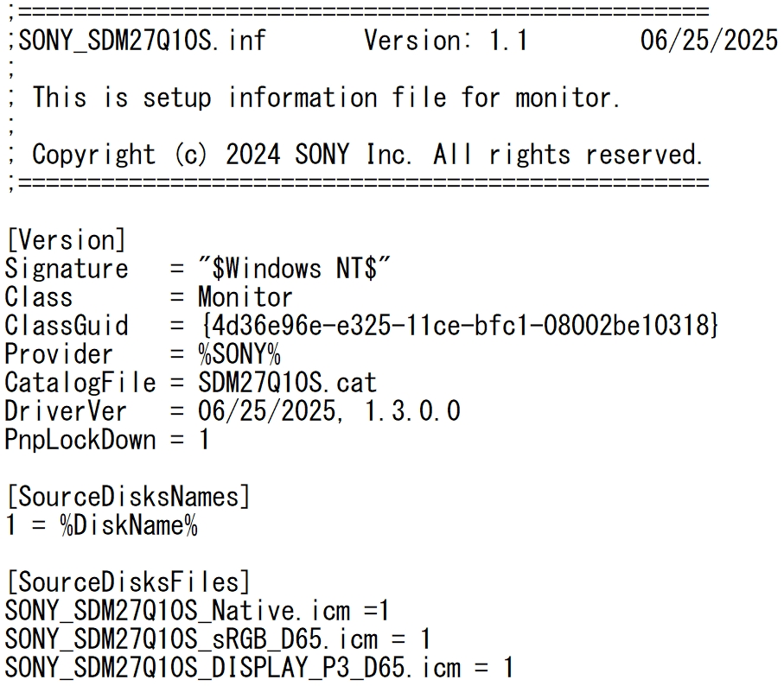Click the SONY_SDM27Q10S_Native.icm entry
Viewport: 784px width, 686px height.
click(177, 611)
